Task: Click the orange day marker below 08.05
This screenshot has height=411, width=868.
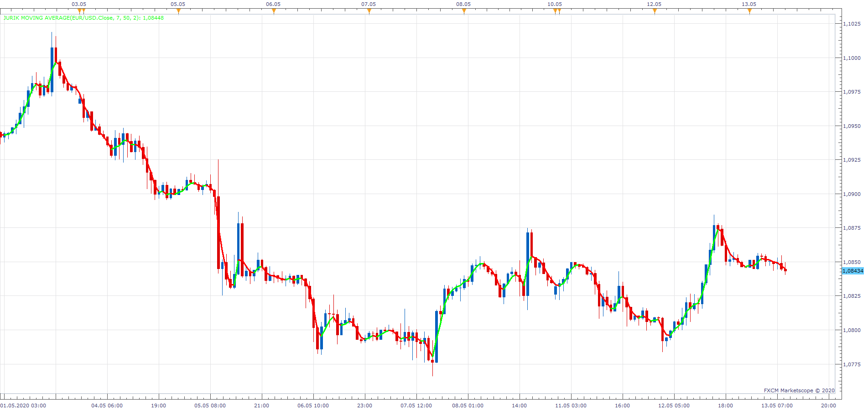Action: [x=464, y=11]
